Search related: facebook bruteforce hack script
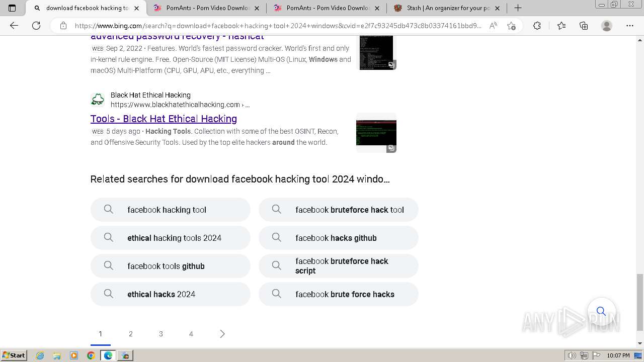Screen dimensions: 644x362 (339, 266)
